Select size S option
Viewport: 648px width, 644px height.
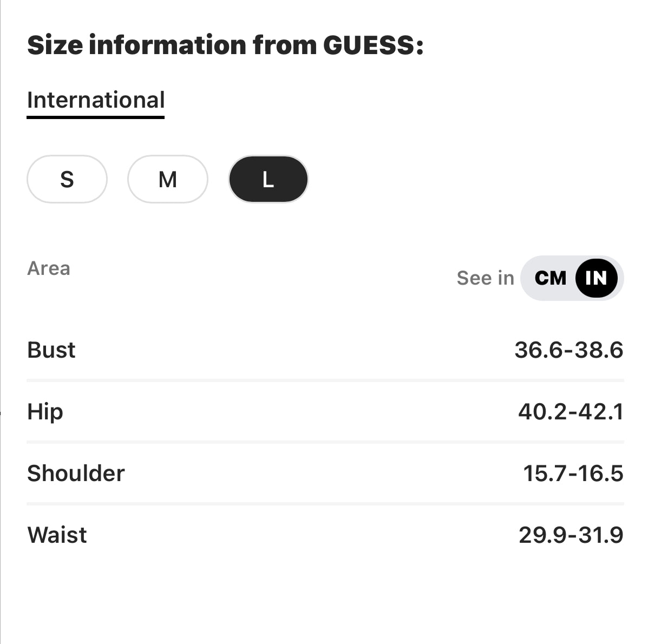pos(67,179)
